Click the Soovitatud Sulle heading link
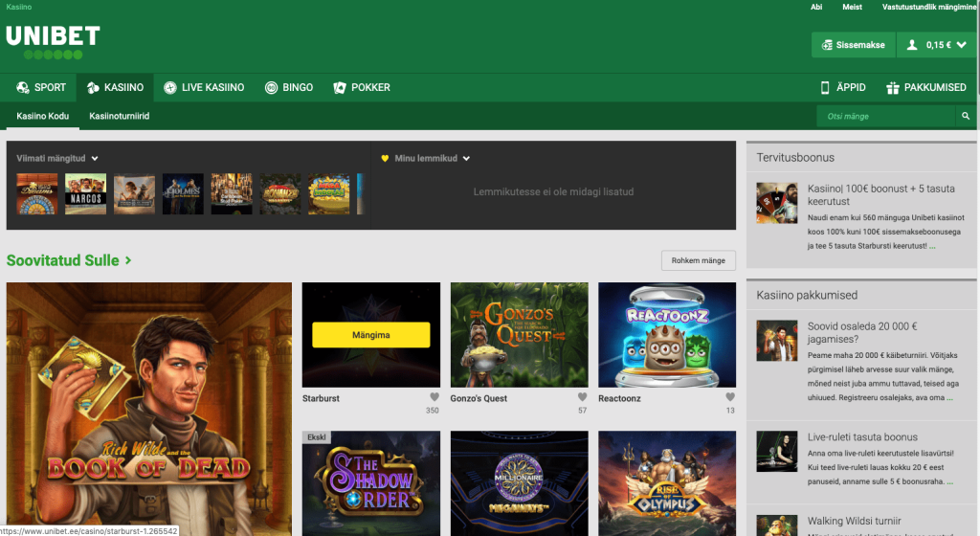980x536 pixels. pos(69,260)
